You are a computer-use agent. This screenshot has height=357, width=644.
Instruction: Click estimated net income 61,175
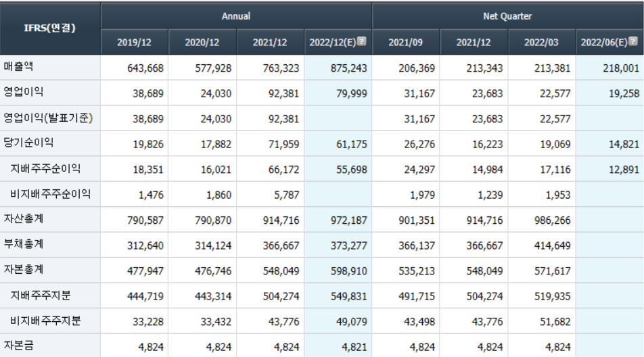[352, 145]
